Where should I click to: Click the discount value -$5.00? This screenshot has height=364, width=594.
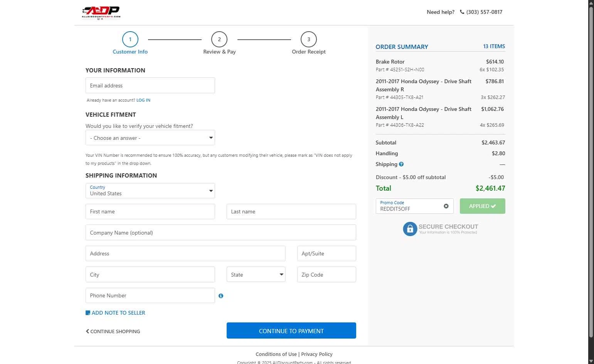pyautogui.click(x=496, y=177)
